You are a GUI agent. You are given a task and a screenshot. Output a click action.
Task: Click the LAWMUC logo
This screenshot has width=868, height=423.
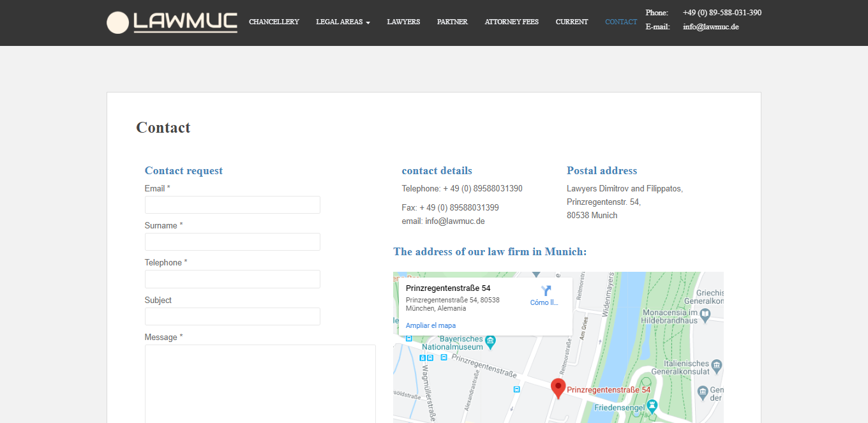click(x=172, y=22)
